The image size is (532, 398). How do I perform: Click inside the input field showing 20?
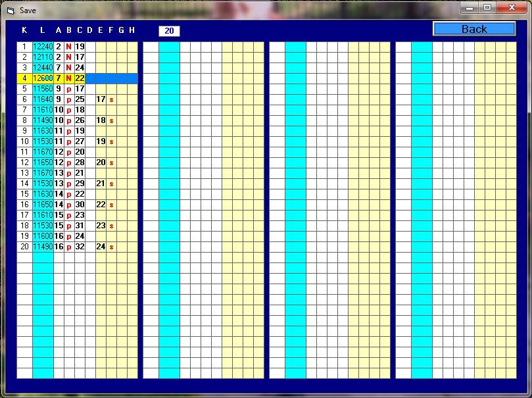click(x=168, y=30)
